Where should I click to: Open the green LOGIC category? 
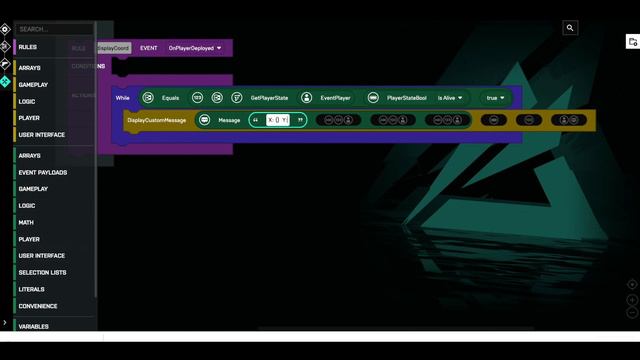pos(27,206)
